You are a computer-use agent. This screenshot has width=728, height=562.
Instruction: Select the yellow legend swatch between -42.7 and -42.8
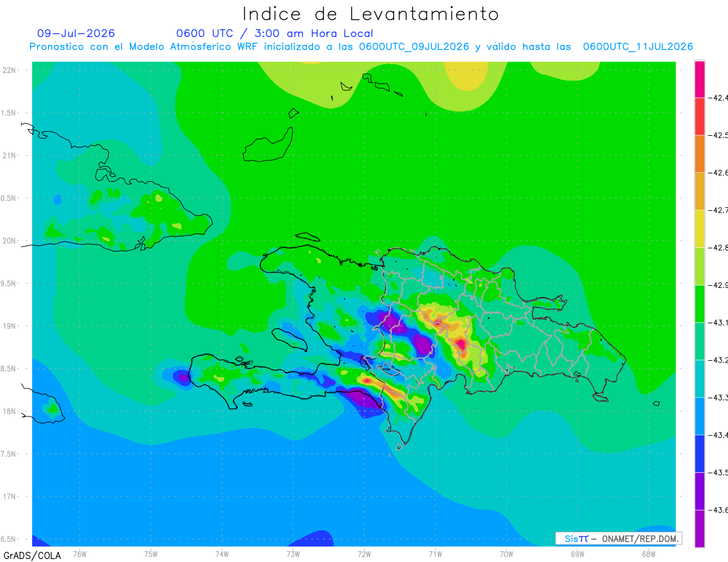point(699,229)
